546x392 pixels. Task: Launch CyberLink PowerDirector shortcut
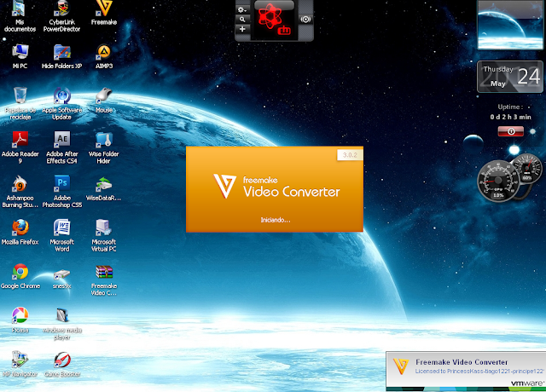61,16
